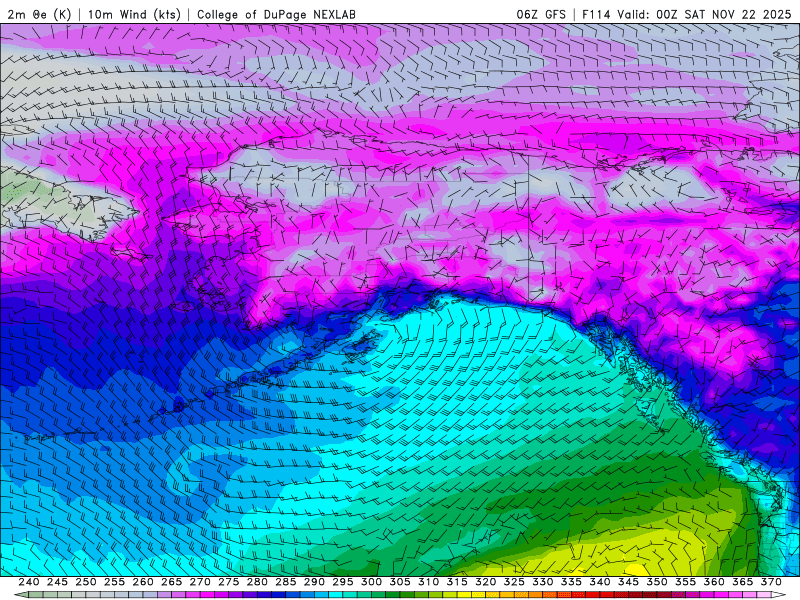Select the 360 value on the color scale
Screen dimensions: 800x600
pos(714,582)
